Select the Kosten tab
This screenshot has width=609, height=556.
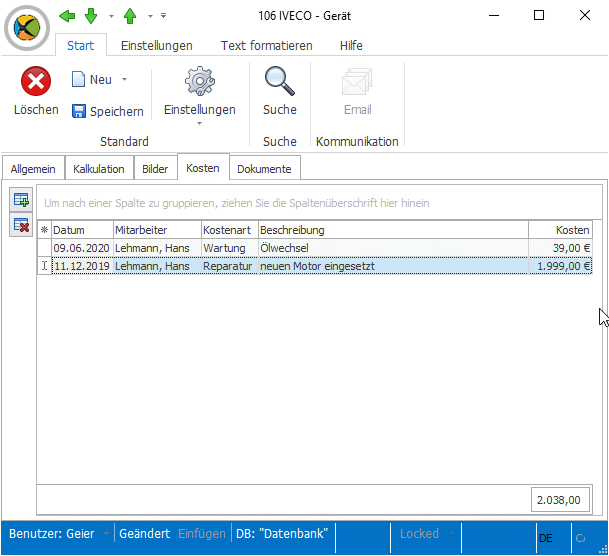(203, 168)
